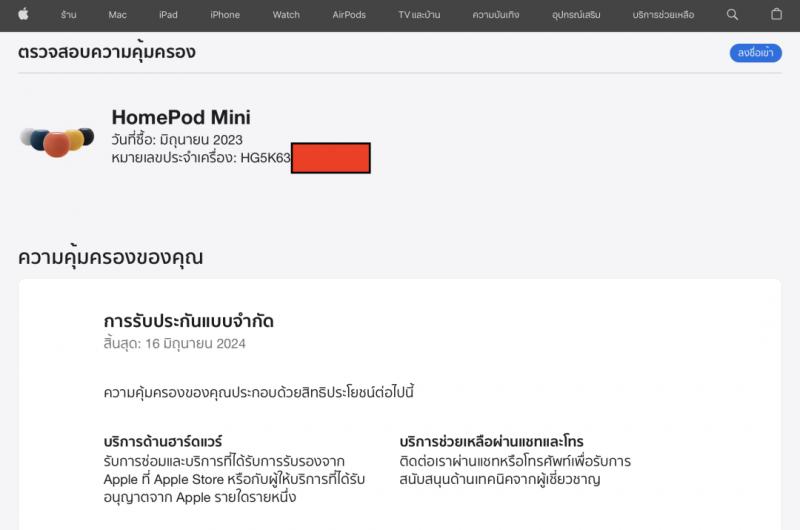Open the shopping bag icon
The width and height of the screenshot is (800, 530).
pyautogui.click(x=776, y=14)
